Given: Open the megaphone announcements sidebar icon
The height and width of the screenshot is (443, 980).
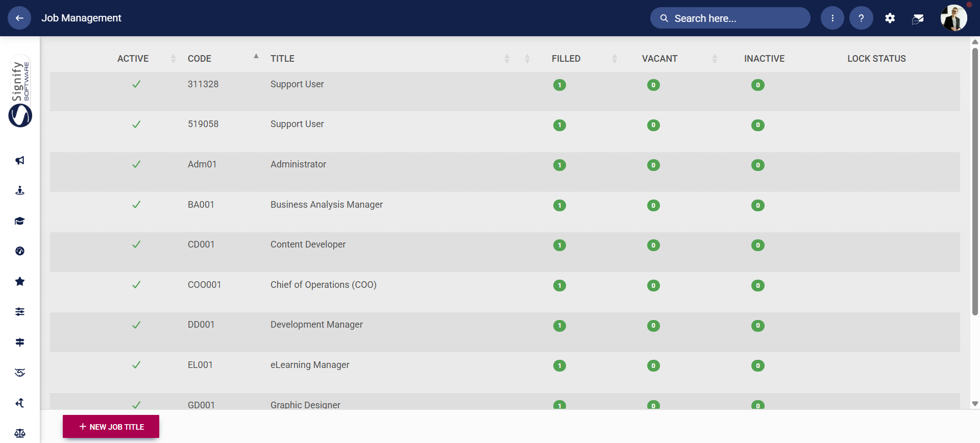Looking at the screenshot, I should [20, 160].
